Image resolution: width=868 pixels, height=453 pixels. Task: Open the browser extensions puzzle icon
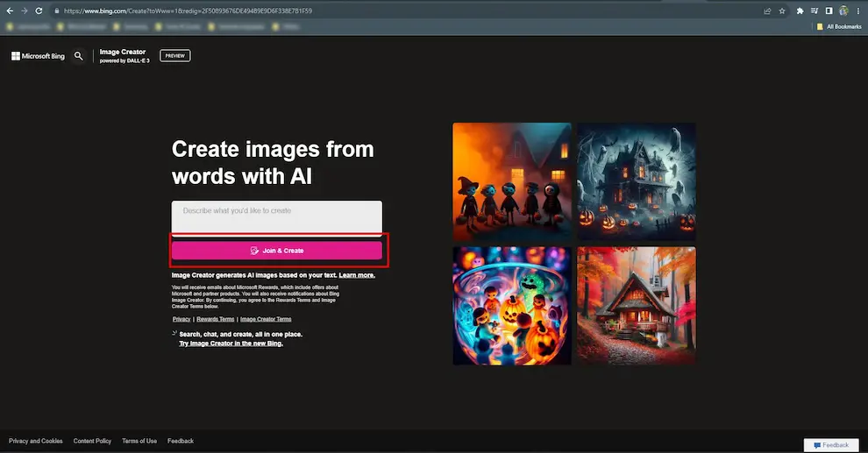(x=800, y=11)
